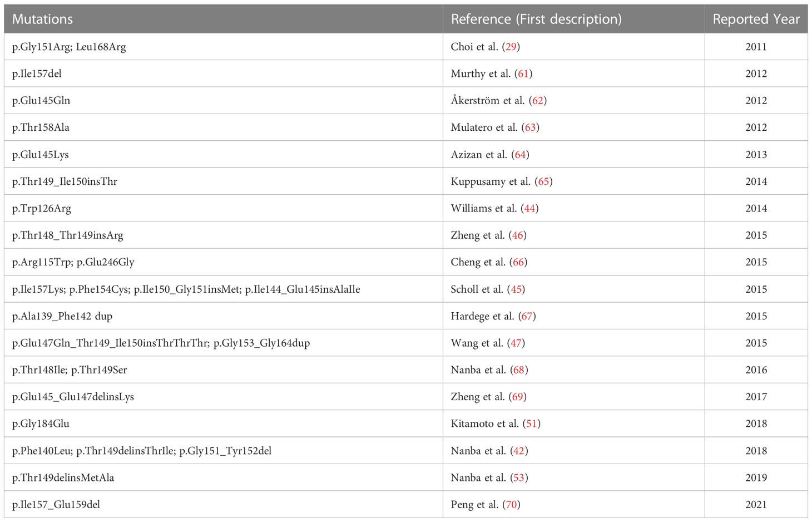Click year 2012 in the Åkerström row

pos(756,101)
